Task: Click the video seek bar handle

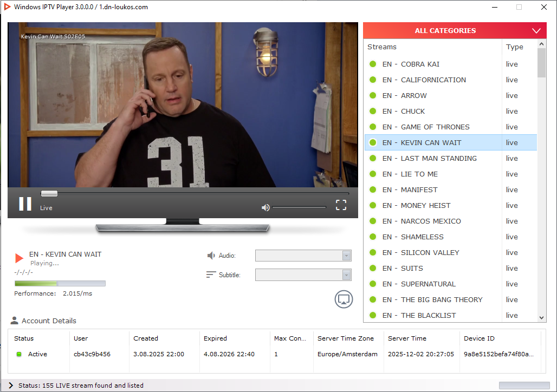Action: 49,193
